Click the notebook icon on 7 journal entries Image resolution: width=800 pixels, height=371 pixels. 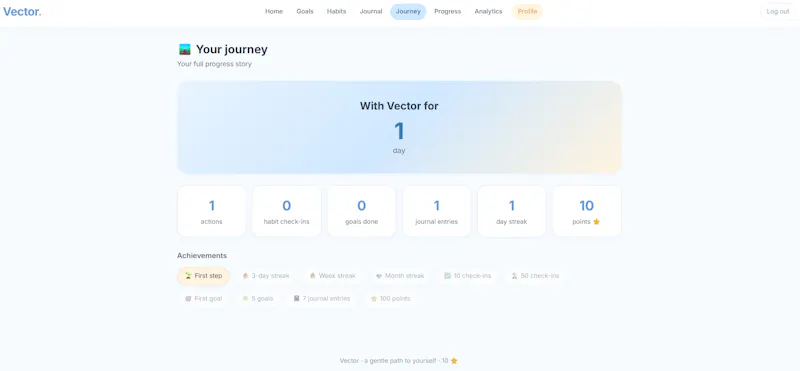point(296,299)
